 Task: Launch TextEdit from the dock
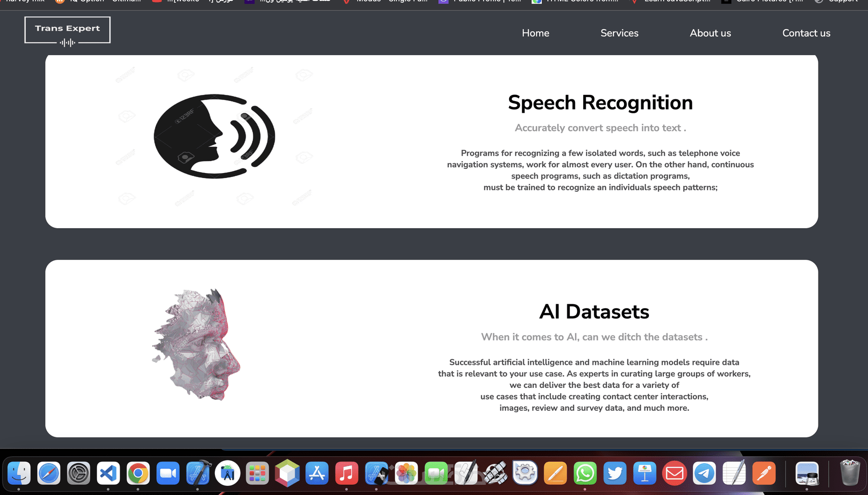[x=734, y=473]
